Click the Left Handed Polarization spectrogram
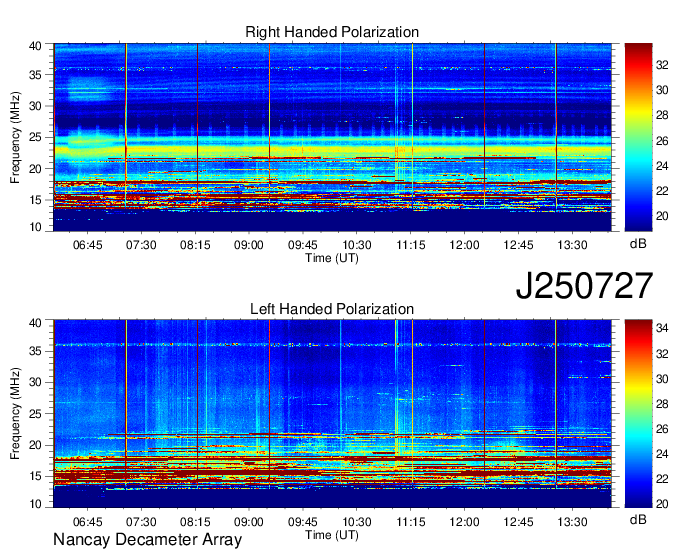Screen dimensions: 680x552 coord(332,414)
